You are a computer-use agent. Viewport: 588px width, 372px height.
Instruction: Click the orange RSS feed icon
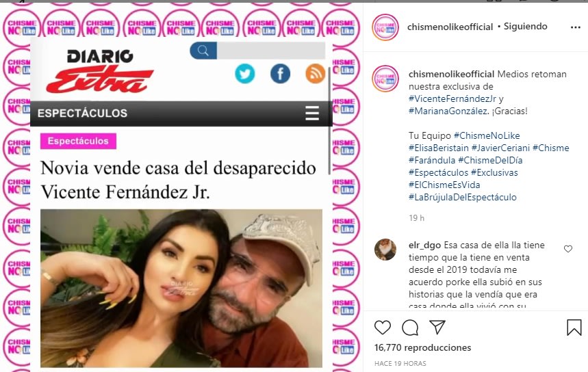pos(315,73)
